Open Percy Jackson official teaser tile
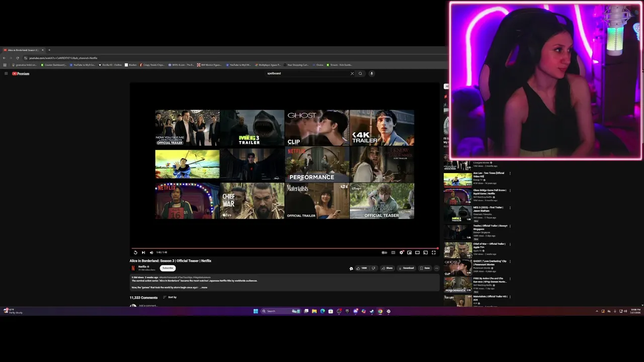This screenshot has height=362, width=644. pos(382,201)
